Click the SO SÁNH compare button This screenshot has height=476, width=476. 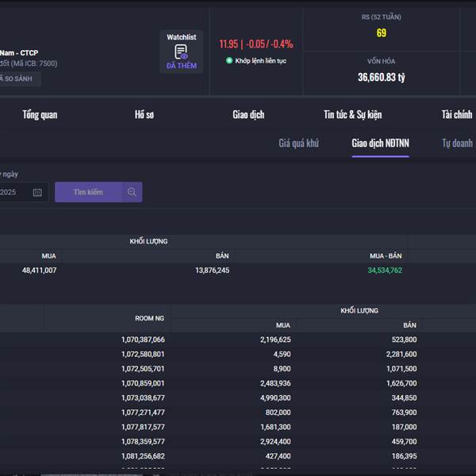tap(19, 79)
